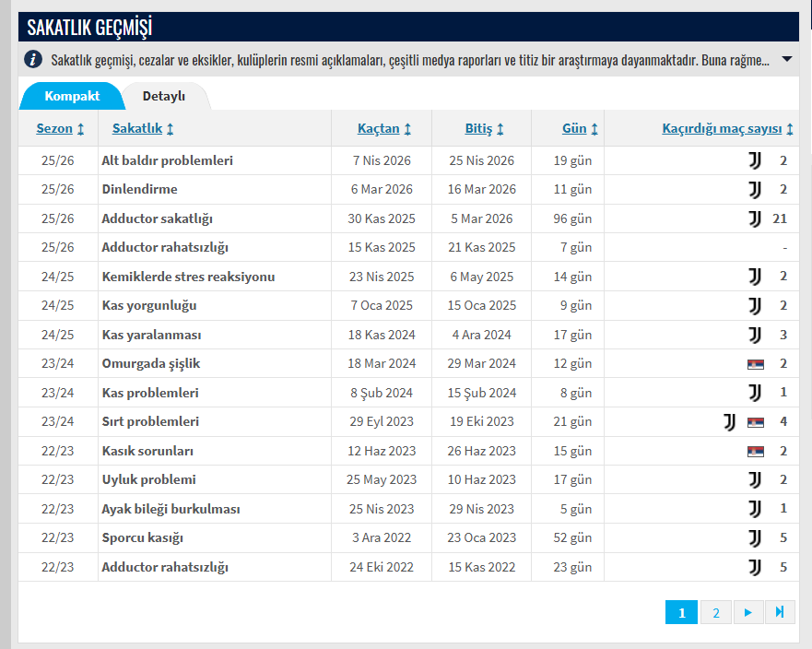Select 'Uyluk problemi' injury entry
812x649 pixels.
click(148, 479)
